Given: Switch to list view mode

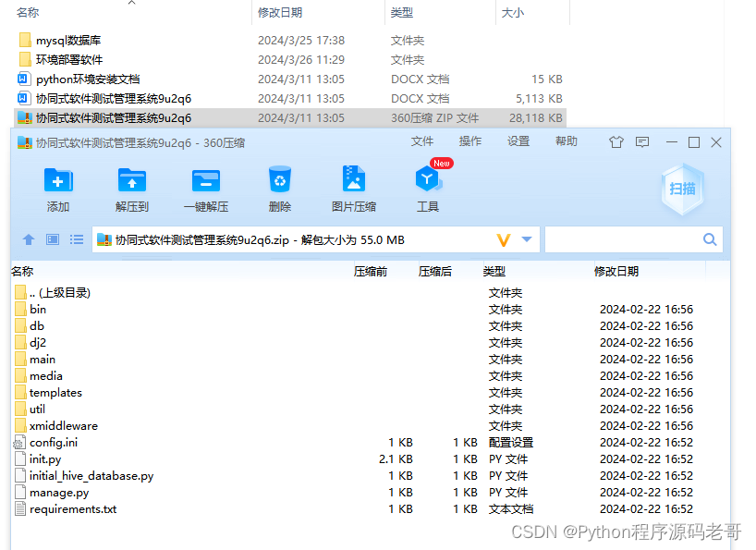Looking at the screenshot, I should pos(77,239).
